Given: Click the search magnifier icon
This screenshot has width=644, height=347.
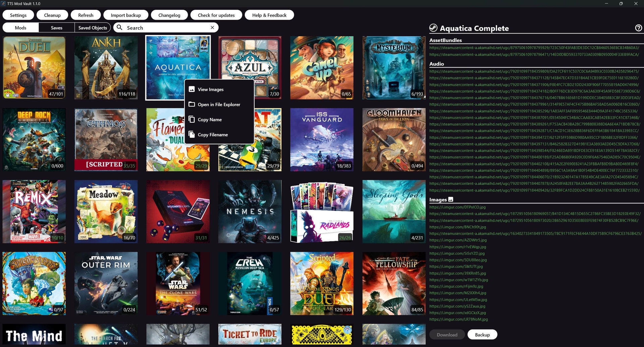Looking at the screenshot, I should click(x=120, y=27).
